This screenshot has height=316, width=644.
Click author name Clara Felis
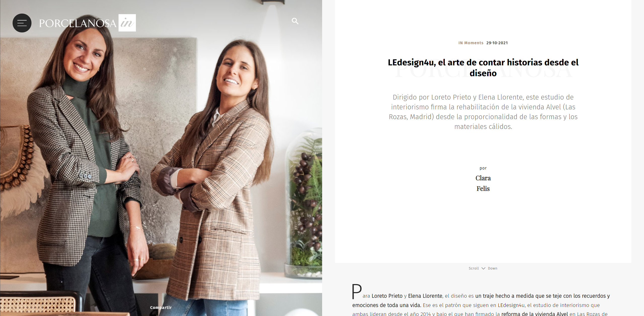(483, 183)
